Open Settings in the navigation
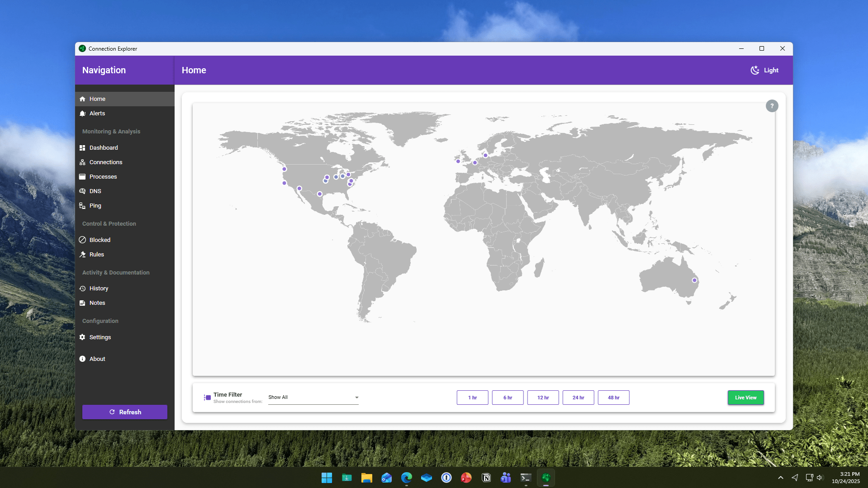The width and height of the screenshot is (868, 488). (x=100, y=337)
